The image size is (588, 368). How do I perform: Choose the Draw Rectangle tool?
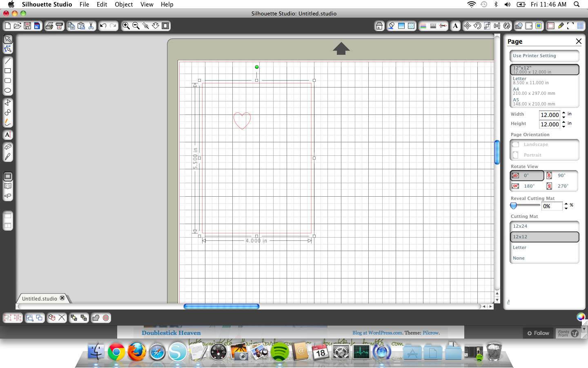pyautogui.click(x=8, y=70)
